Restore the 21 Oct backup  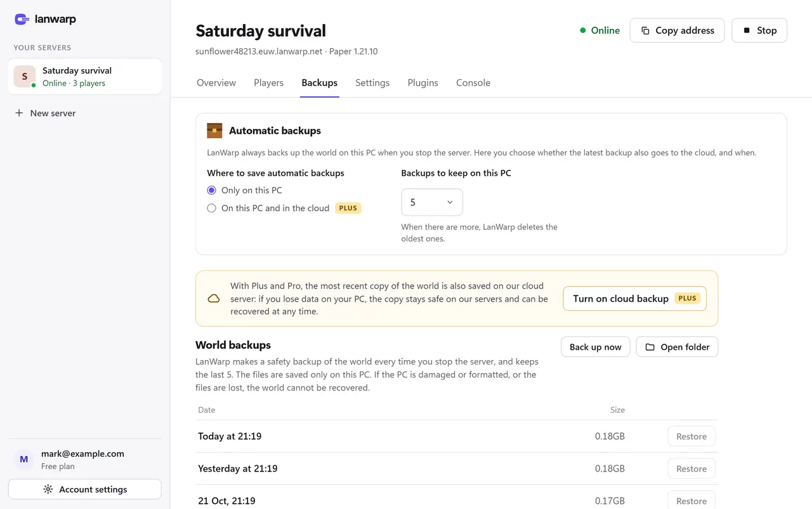pyautogui.click(x=691, y=500)
